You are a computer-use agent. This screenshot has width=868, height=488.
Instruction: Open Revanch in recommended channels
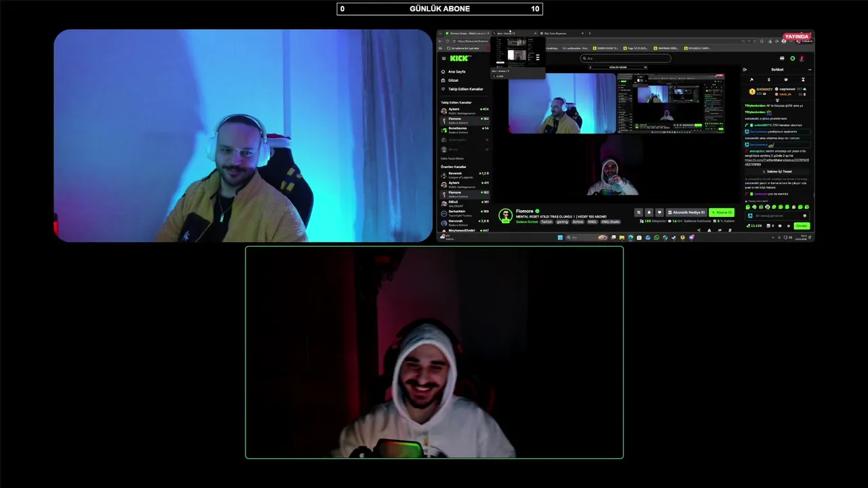pos(464,176)
